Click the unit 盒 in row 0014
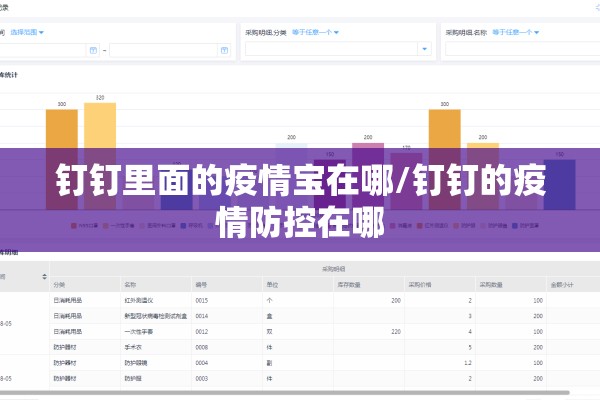This screenshot has height=400, width=600. 269,316
